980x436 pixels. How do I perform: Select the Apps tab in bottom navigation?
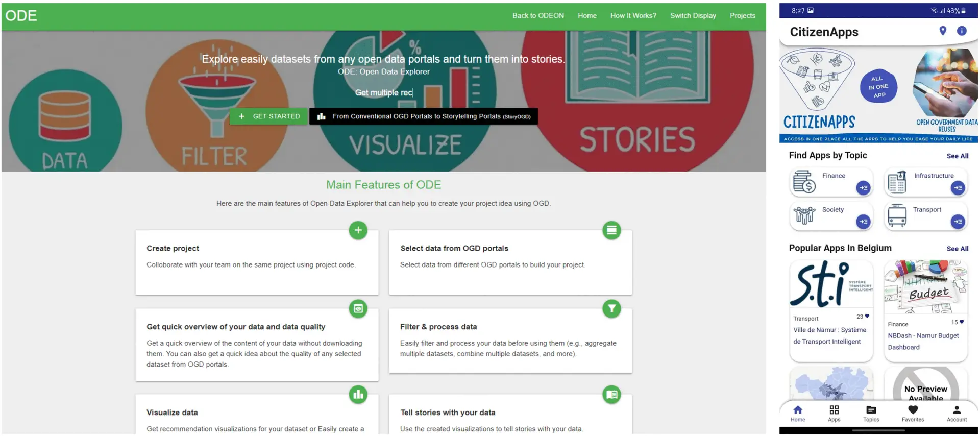tap(834, 413)
